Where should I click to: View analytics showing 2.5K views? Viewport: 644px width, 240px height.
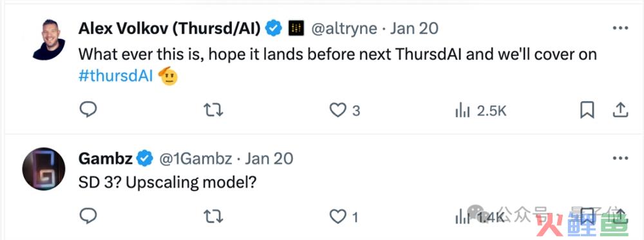(x=481, y=111)
